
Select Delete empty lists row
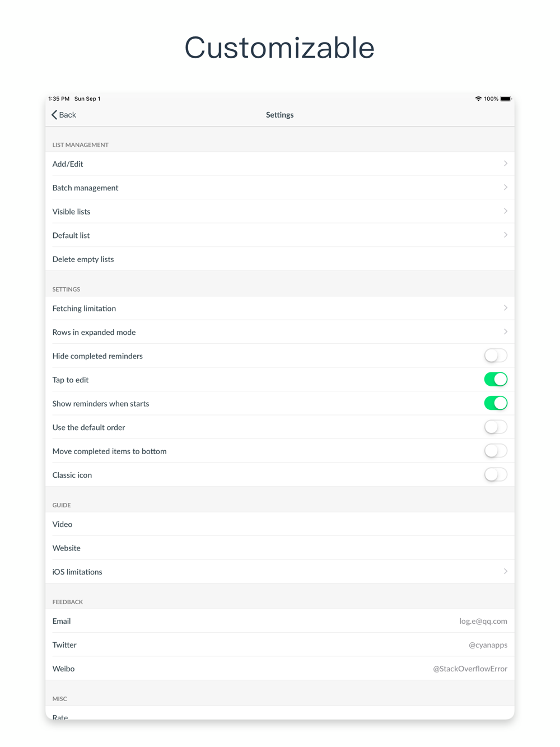(280, 259)
